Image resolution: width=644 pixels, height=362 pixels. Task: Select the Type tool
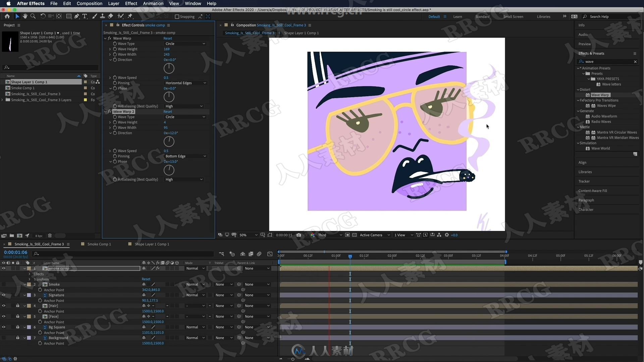(85, 16)
